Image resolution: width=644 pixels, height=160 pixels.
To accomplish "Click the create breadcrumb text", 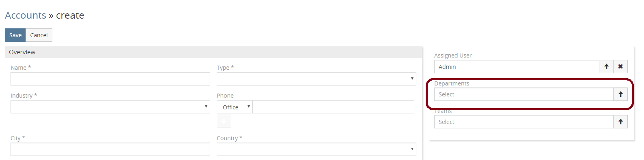I will pos(70,15).
